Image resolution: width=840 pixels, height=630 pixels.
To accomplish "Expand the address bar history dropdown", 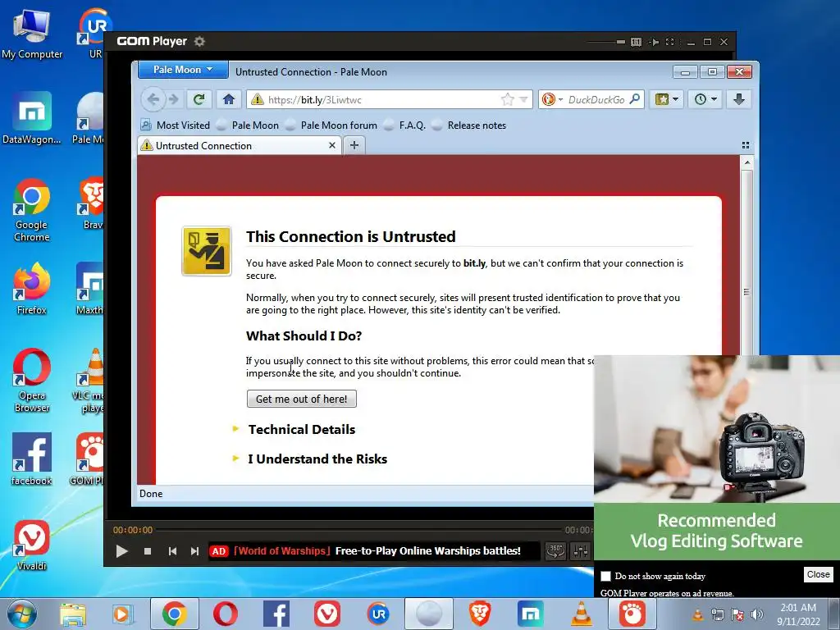I will click(x=523, y=99).
